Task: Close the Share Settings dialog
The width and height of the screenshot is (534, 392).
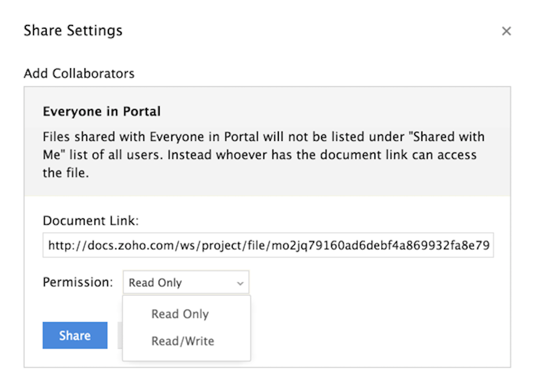Action: (506, 31)
